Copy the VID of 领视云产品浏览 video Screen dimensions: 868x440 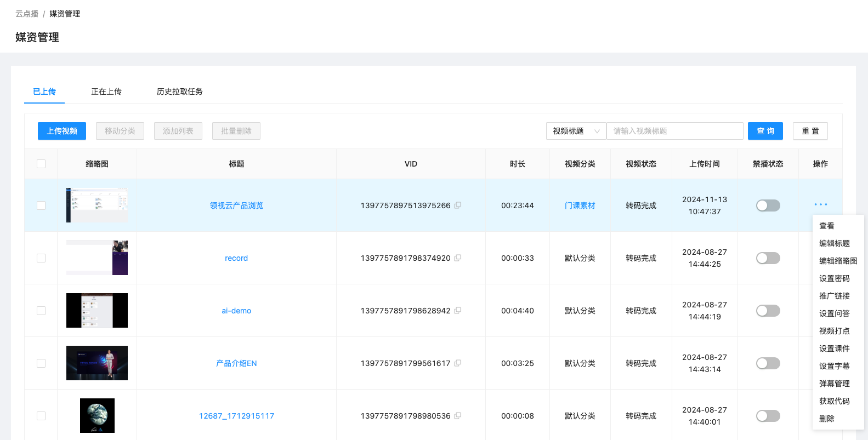457,205
